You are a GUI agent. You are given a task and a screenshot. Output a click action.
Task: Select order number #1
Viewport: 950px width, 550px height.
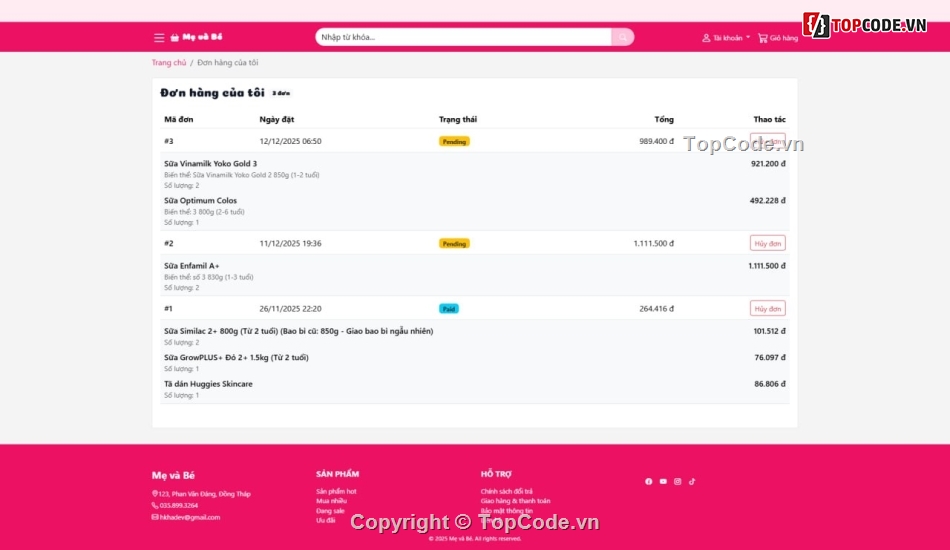(x=168, y=308)
